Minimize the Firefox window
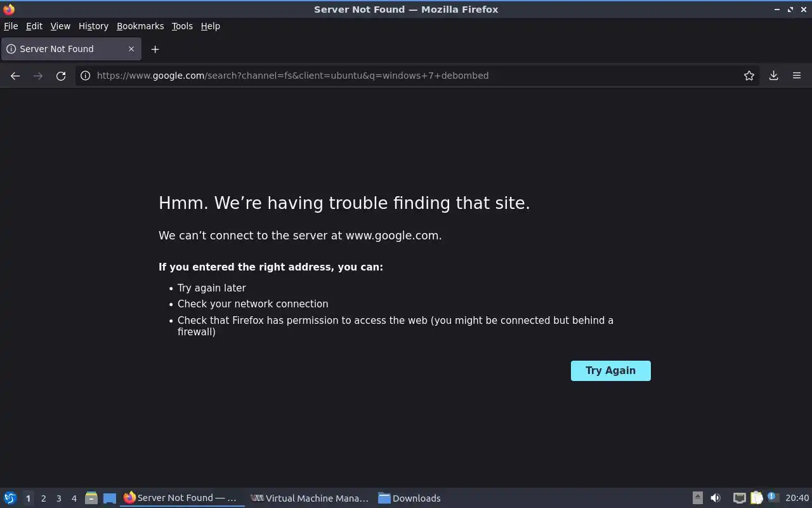This screenshot has height=508, width=812. coord(777,10)
